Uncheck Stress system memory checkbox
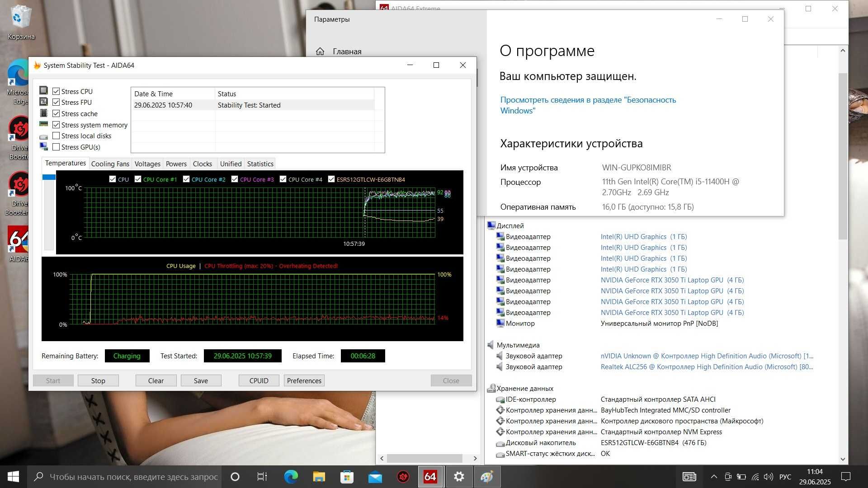 click(x=56, y=125)
